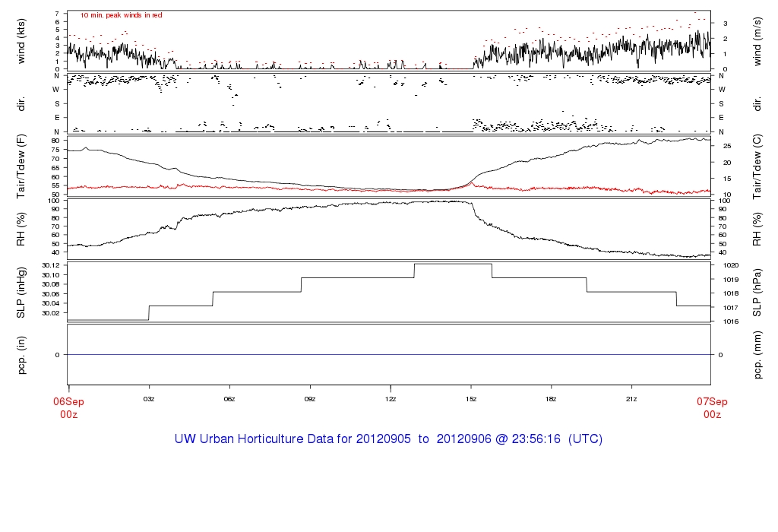Screen dimensions: 778x532
Task: Click the "W" label on the right direction axis
Action: 722,90
